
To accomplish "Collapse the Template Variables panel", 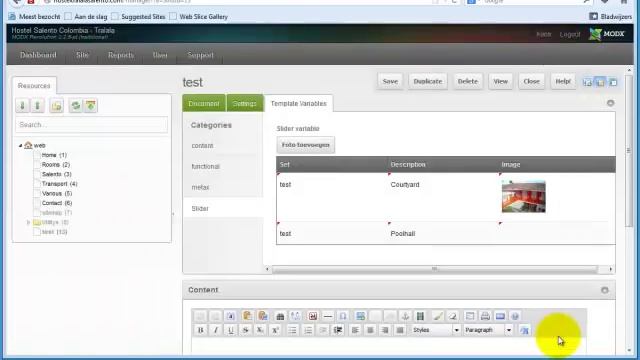I will pos(611,103).
